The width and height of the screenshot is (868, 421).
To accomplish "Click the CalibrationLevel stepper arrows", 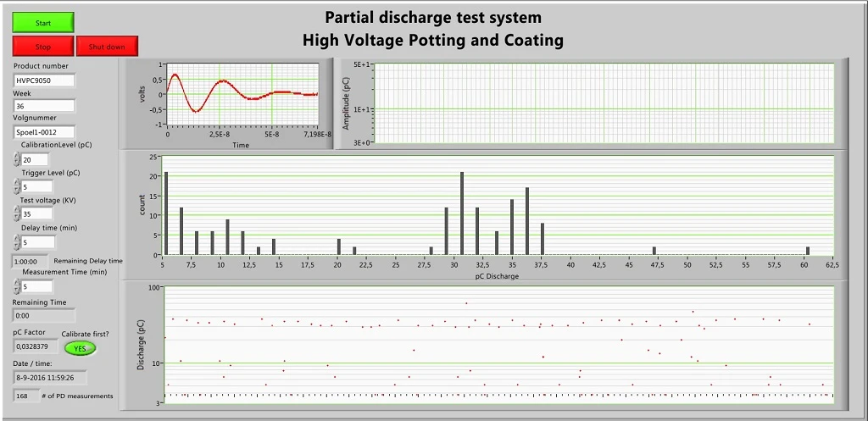I will tap(16, 159).
